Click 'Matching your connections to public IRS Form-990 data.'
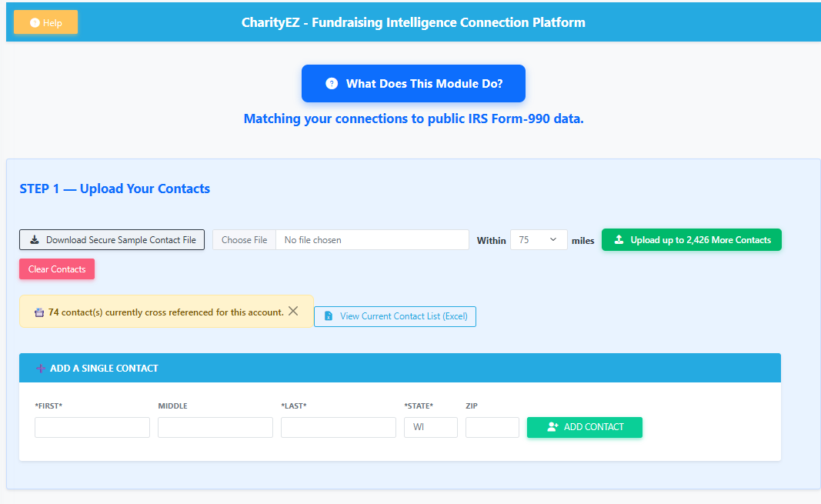 pyautogui.click(x=414, y=118)
